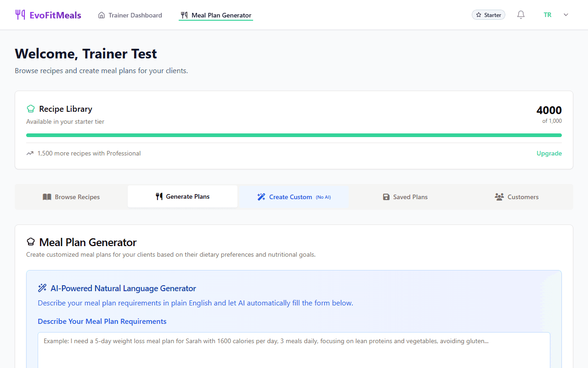Click the book icon in Browse Recipes
The width and height of the screenshot is (588, 368).
click(47, 197)
